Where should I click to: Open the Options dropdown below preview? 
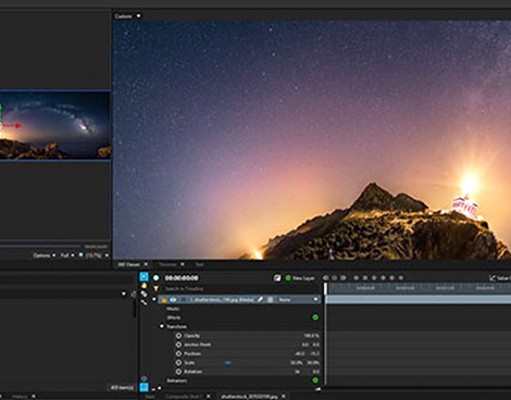pos(44,255)
